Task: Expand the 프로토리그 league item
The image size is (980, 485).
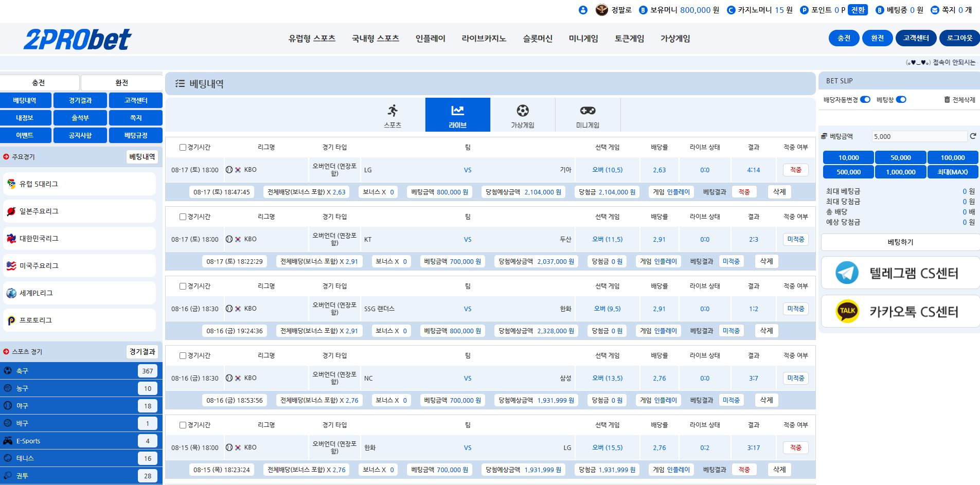Action: click(79, 320)
